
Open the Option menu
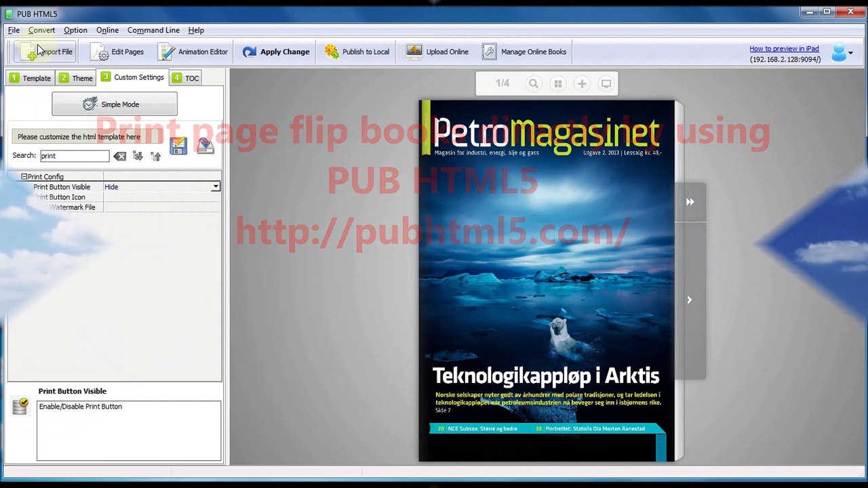75,30
